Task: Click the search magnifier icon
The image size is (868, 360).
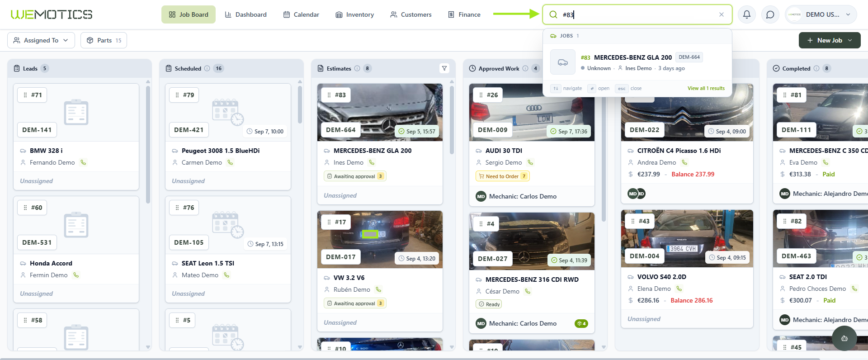Action: tap(553, 14)
